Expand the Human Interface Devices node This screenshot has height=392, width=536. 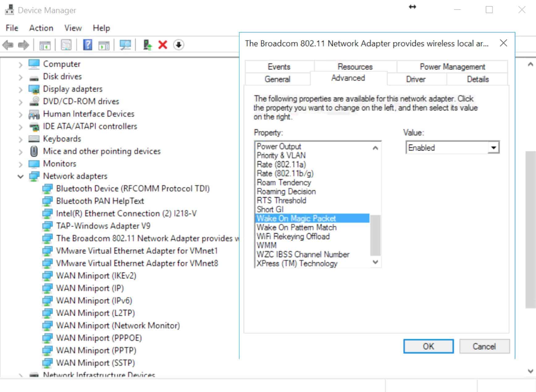(x=20, y=115)
